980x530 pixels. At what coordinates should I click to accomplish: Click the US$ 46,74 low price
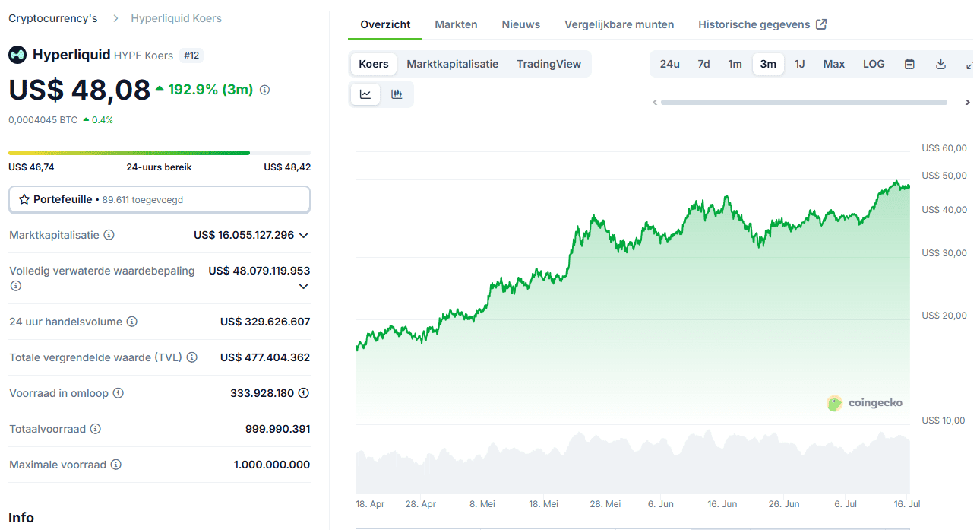(31, 167)
